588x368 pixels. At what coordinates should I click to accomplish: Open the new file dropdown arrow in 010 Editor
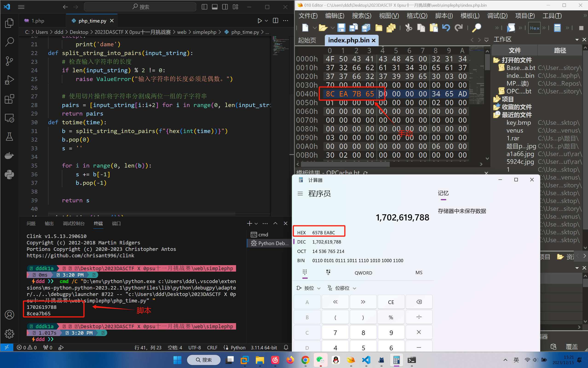pos(314,28)
